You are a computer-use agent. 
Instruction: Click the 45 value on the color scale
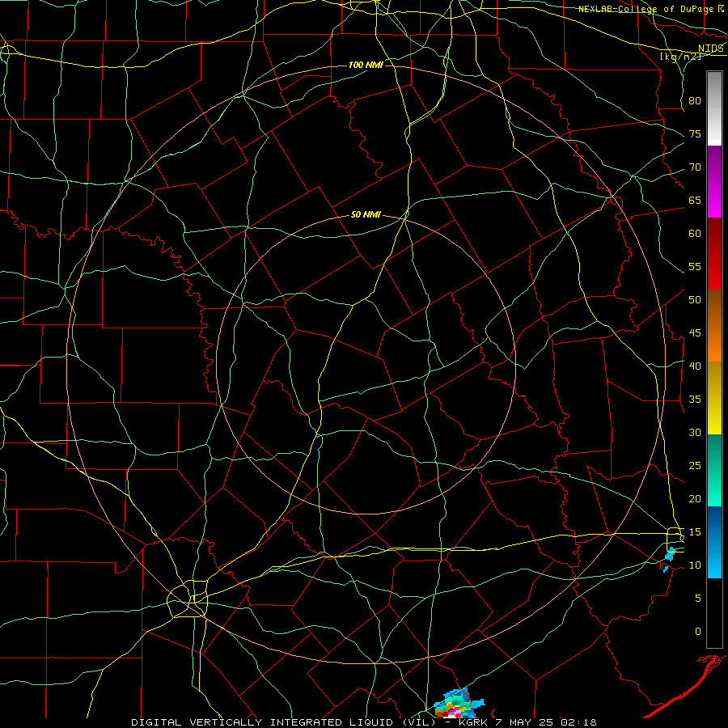coord(695,333)
